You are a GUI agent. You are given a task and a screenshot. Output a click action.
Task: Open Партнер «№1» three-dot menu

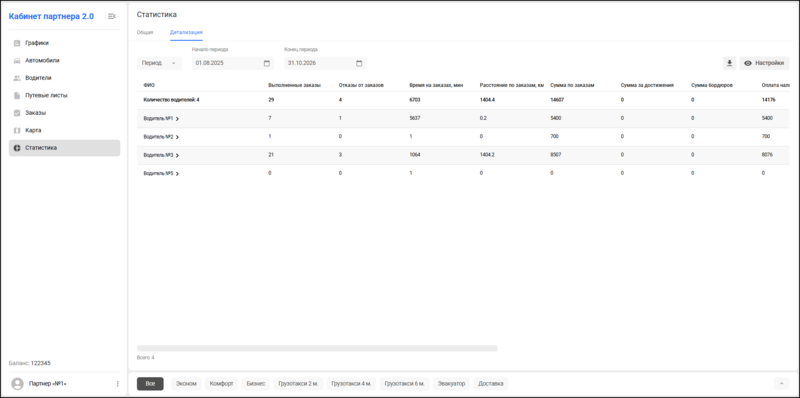118,384
